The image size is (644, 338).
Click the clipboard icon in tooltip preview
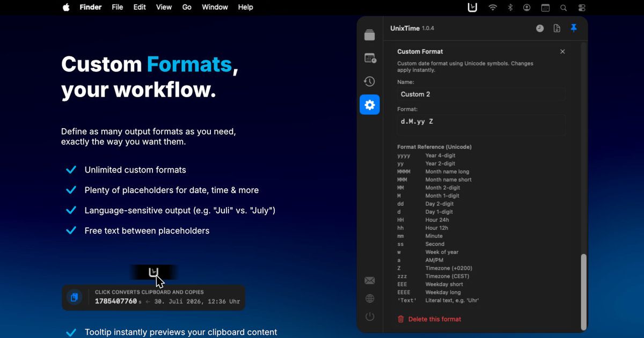(x=74, y=297)
